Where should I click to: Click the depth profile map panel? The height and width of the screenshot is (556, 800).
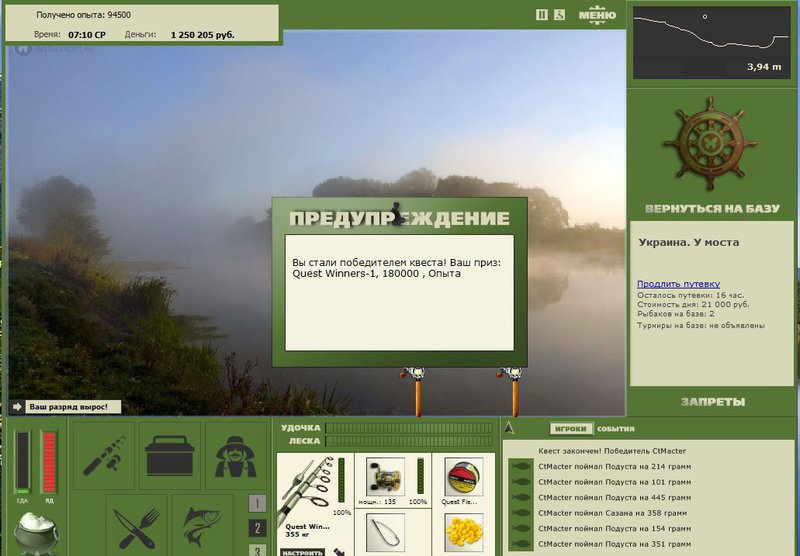711,42
